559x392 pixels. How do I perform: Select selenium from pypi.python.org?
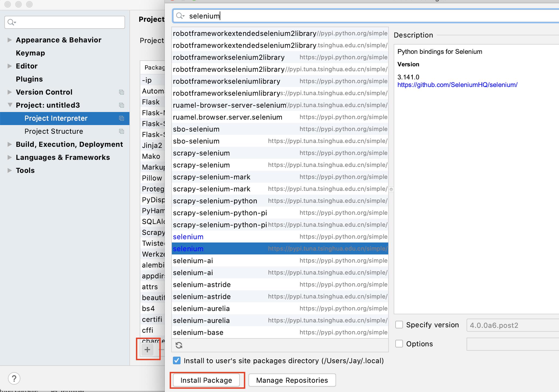tap(280, 237)
